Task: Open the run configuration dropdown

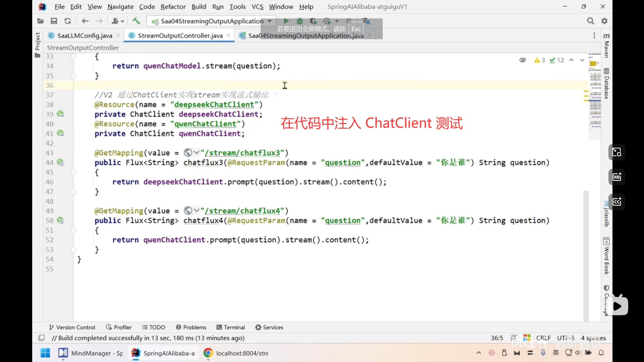Action: point(270,21)
